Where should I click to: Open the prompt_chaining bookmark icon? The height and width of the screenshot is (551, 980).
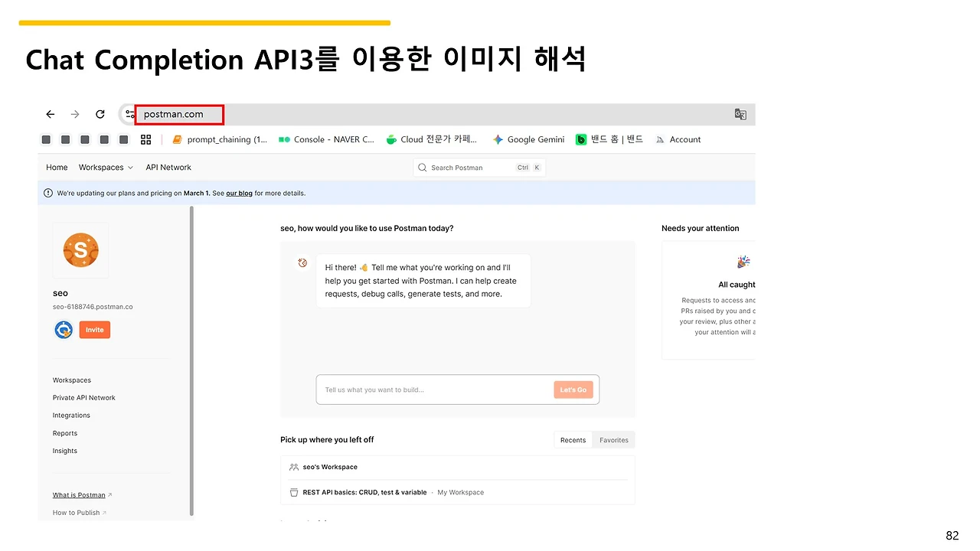178,139
